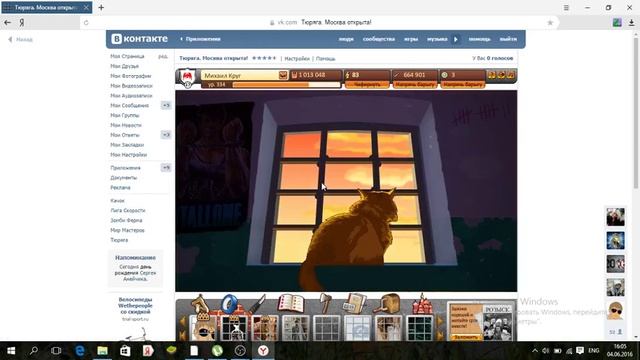Click выйти logout link
Viewport: 640px width, 360px height.
tap(508, 39)
